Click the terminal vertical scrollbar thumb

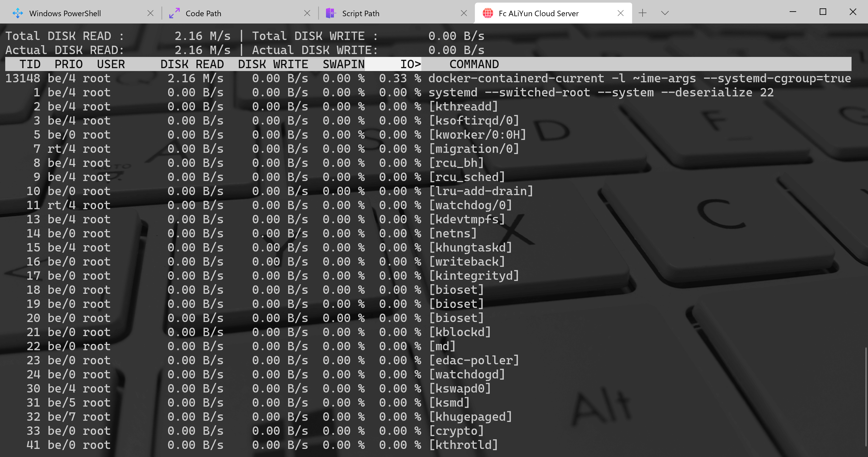point(865,397)
